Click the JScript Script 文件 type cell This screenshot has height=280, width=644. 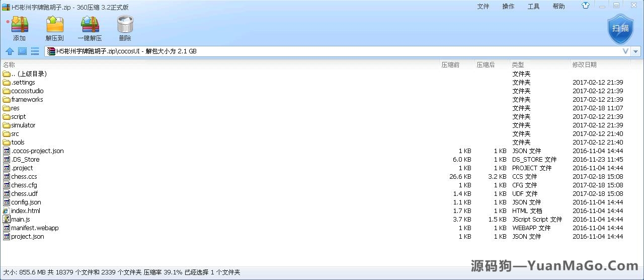tap(537, 219)
